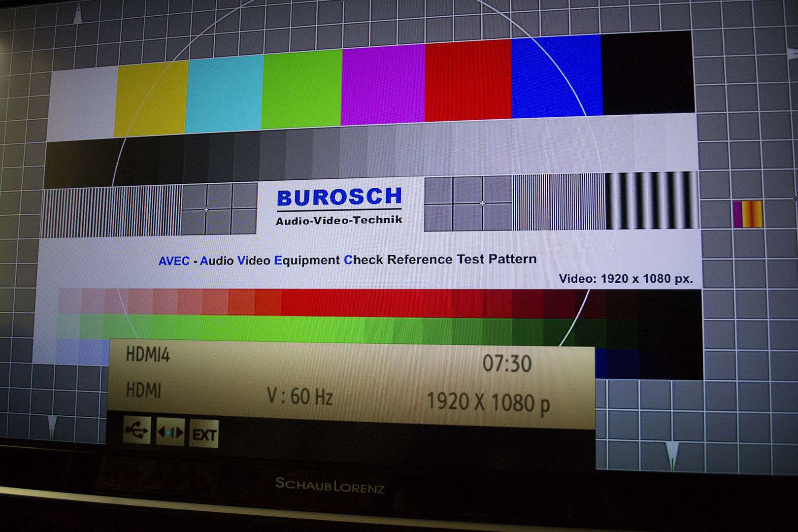The width and height of the screenshot is (798, 532).
Task: Click the BUROSCH logo
Action: pos(339,197)
